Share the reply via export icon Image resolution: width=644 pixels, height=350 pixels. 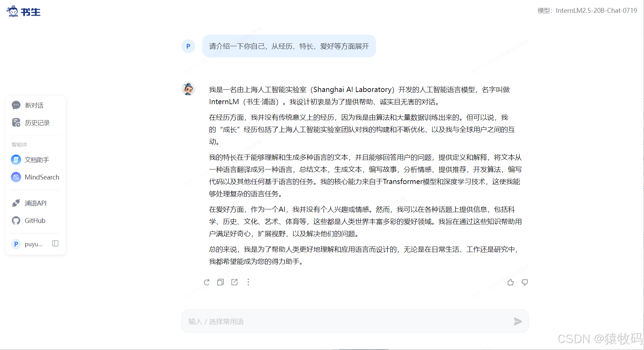(x=235, y=282)
